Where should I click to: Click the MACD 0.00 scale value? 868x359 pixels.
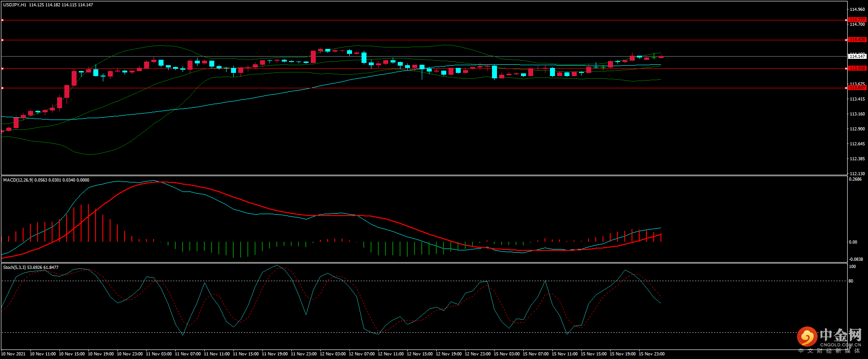853,242
